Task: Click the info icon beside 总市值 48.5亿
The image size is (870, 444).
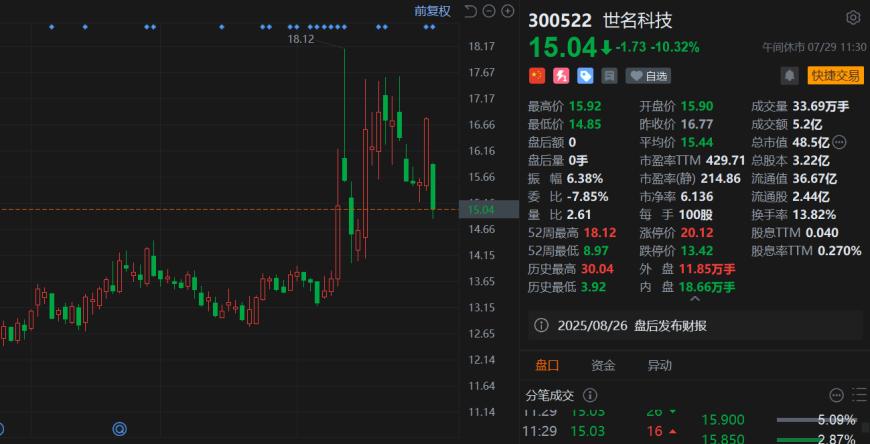Action: 839,143
